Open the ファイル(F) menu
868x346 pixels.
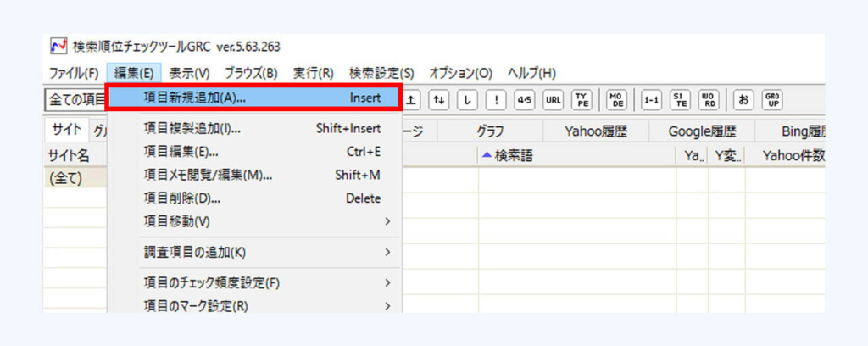[74, 73]
